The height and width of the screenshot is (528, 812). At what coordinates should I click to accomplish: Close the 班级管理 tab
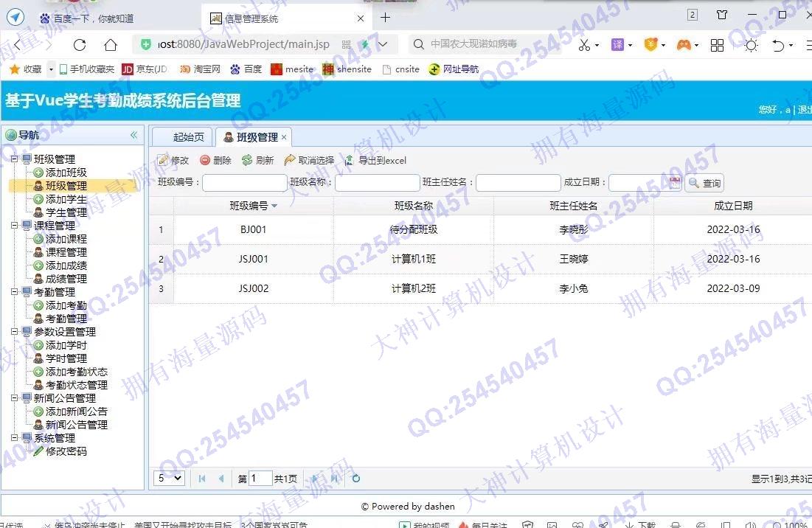(x=284, y=137)
